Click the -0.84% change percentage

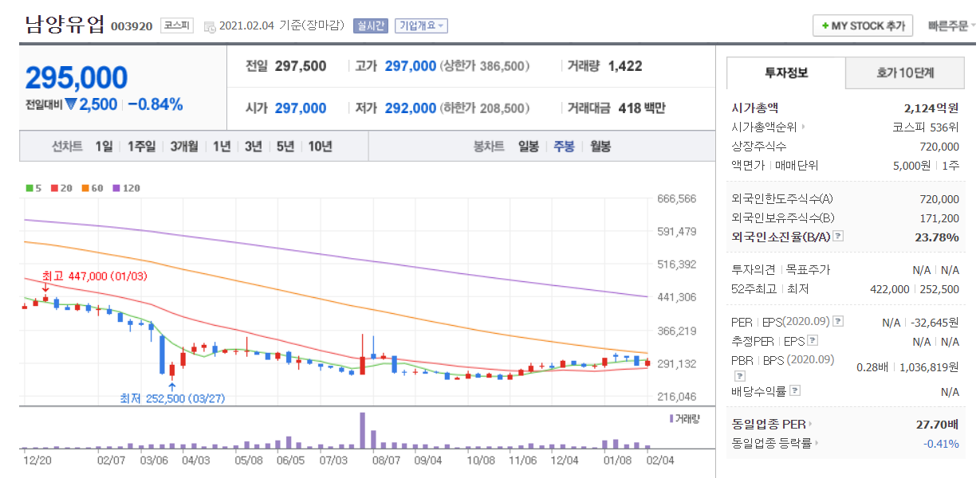click(155, 104)
